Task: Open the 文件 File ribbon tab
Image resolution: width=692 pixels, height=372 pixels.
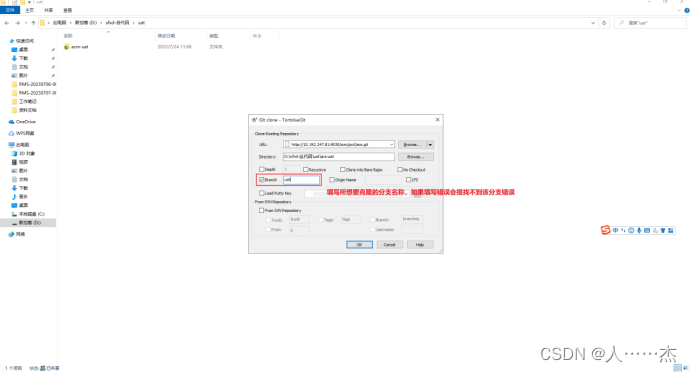Action: [10, 10]
